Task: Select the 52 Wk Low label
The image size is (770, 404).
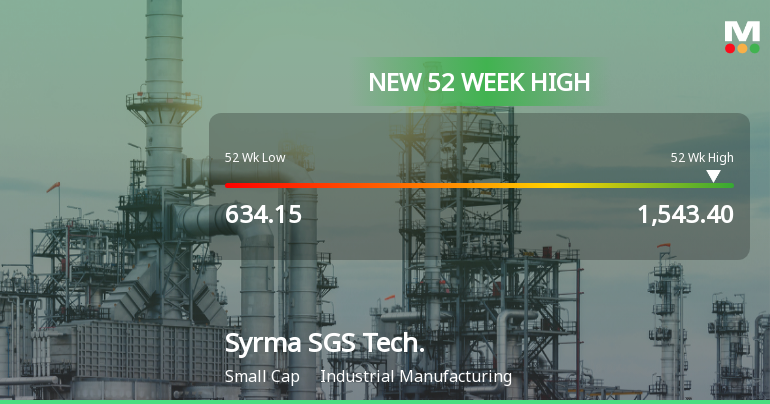Action: 255,158
